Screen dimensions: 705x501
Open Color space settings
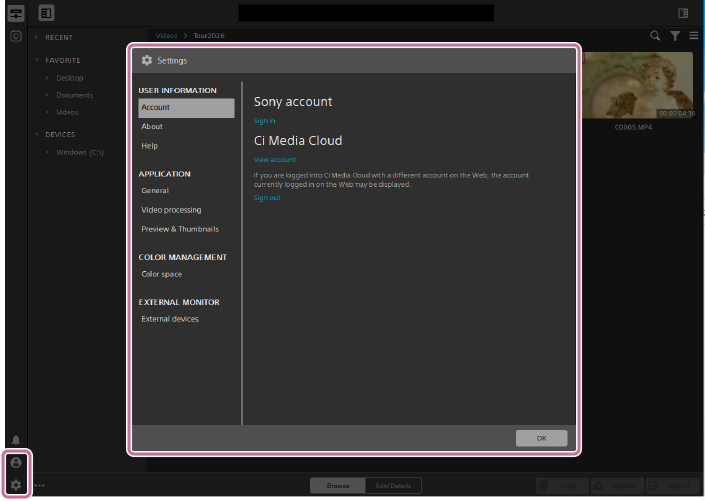[161, 274]
